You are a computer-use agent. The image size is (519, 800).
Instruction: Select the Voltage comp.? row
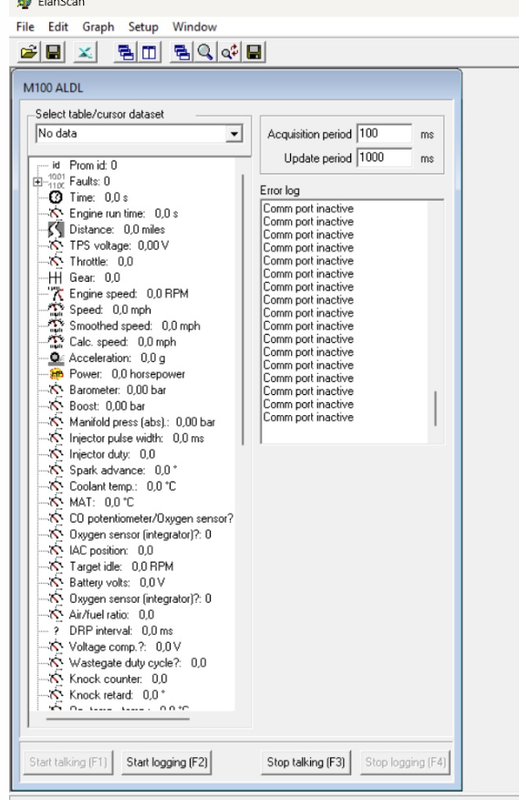(125, 647)
